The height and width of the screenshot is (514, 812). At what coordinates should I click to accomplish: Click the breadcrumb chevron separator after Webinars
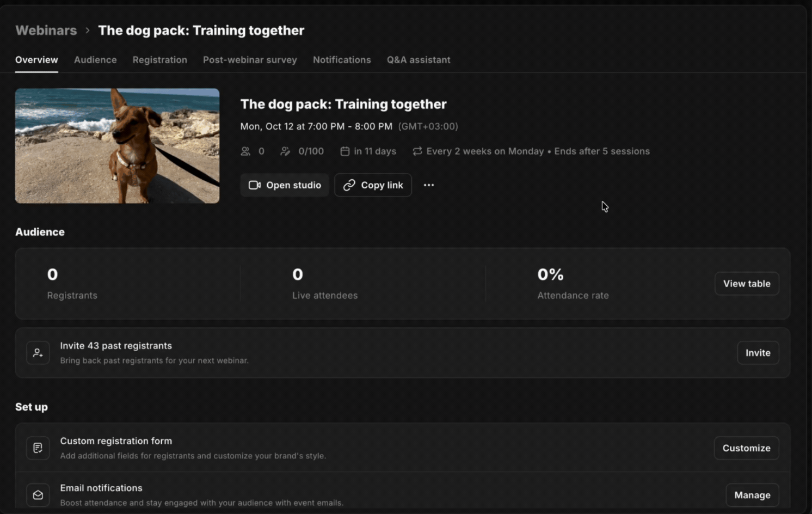[x=87, y=30]
